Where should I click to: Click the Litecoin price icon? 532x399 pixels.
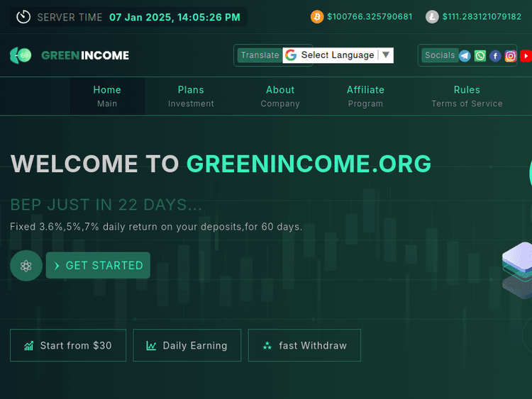coord(432,17)
